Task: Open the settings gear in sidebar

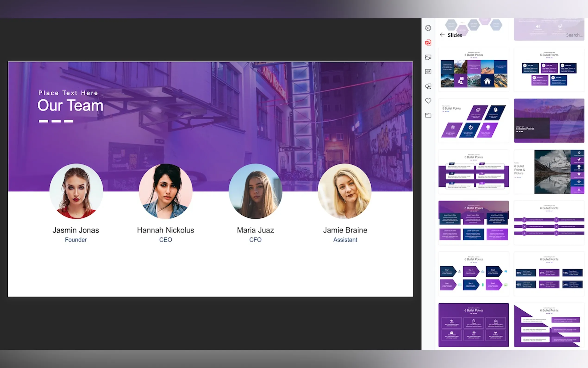Action: [x=428, y=28]
